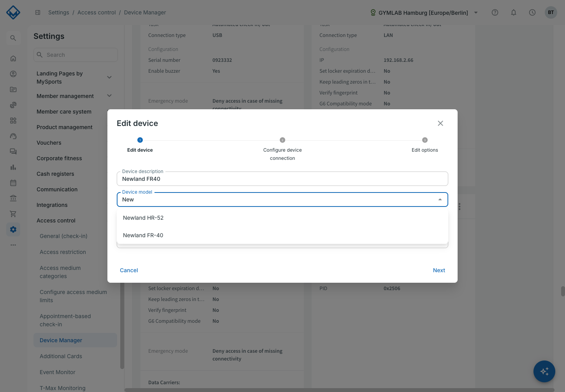The width and height of the screenshot is (565, 392).
Task: Open Member care system settings
Action: point(64,112)
